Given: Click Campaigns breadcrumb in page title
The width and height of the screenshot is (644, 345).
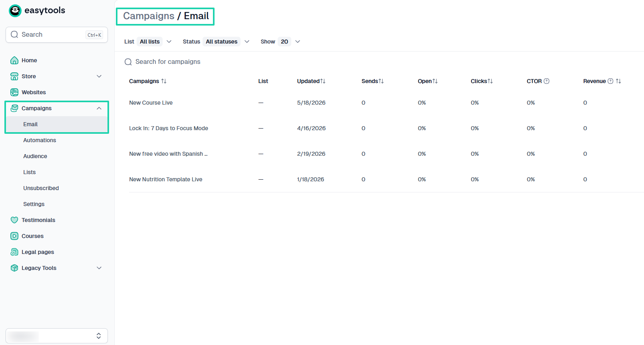Looking at the screenshot, I should [149, 16].
